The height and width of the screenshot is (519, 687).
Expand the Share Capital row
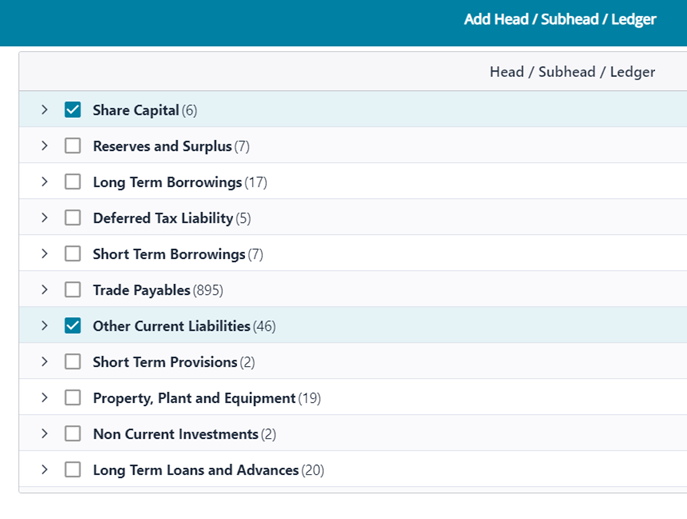coord(45,110)
